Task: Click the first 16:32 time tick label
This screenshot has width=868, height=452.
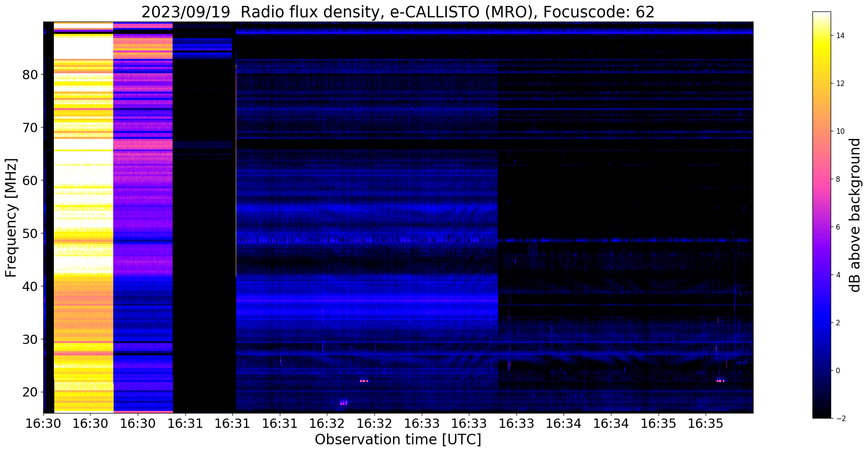Action: click(x=327, y=423)
